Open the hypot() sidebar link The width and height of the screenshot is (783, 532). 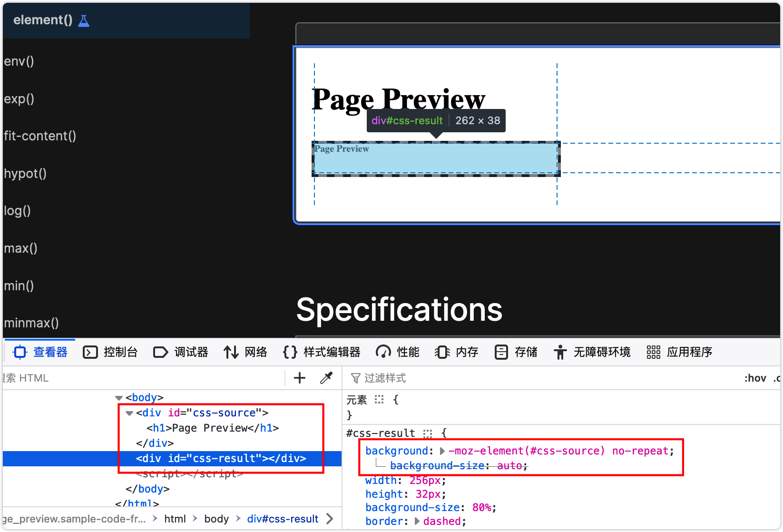point(25,174)
